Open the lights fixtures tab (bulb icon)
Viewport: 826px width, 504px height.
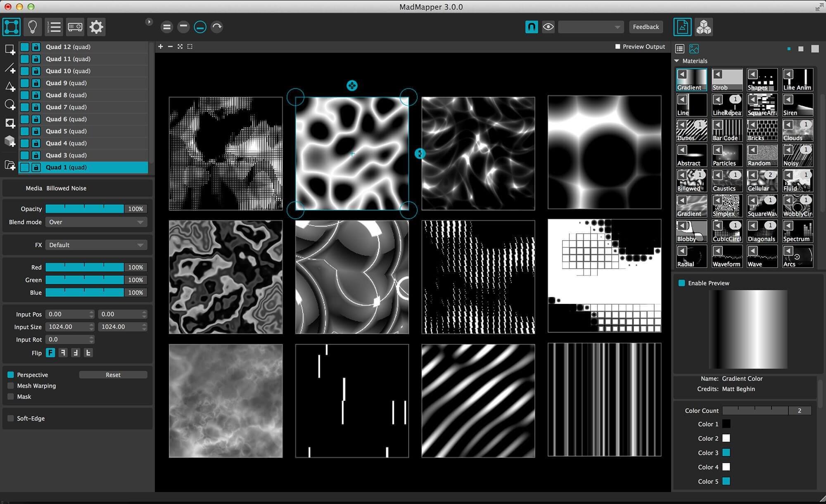[x=33, y=27]
